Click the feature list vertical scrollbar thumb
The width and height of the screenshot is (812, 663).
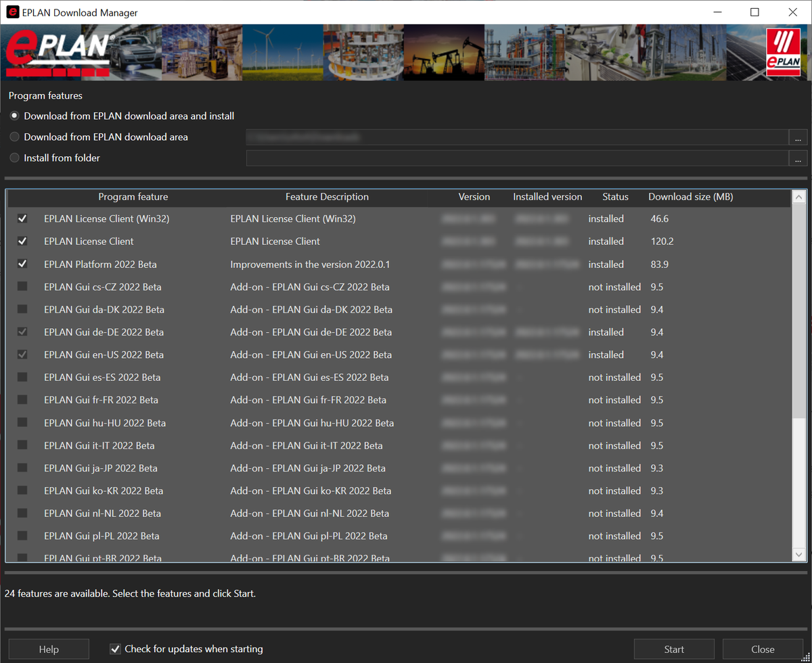click(799, 311)
